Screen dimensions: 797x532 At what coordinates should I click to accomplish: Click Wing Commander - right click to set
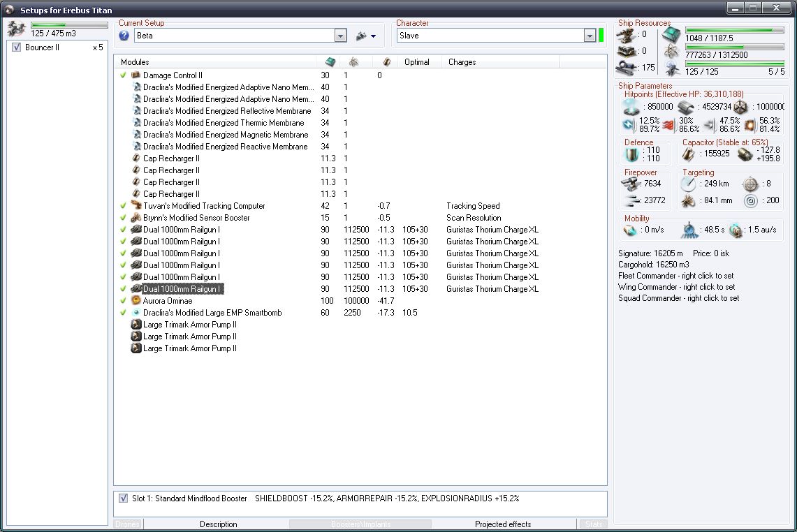click(x=677, y=287)
